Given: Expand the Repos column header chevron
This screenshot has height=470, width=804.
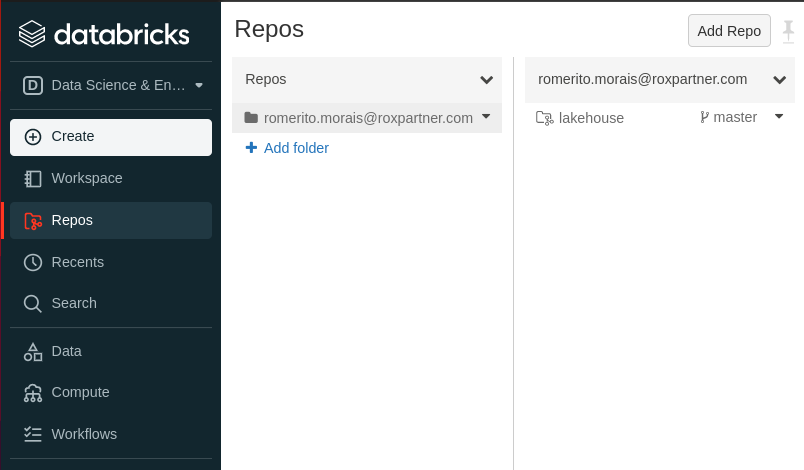Looking at the screenshot, I should [x=486, y=80].
